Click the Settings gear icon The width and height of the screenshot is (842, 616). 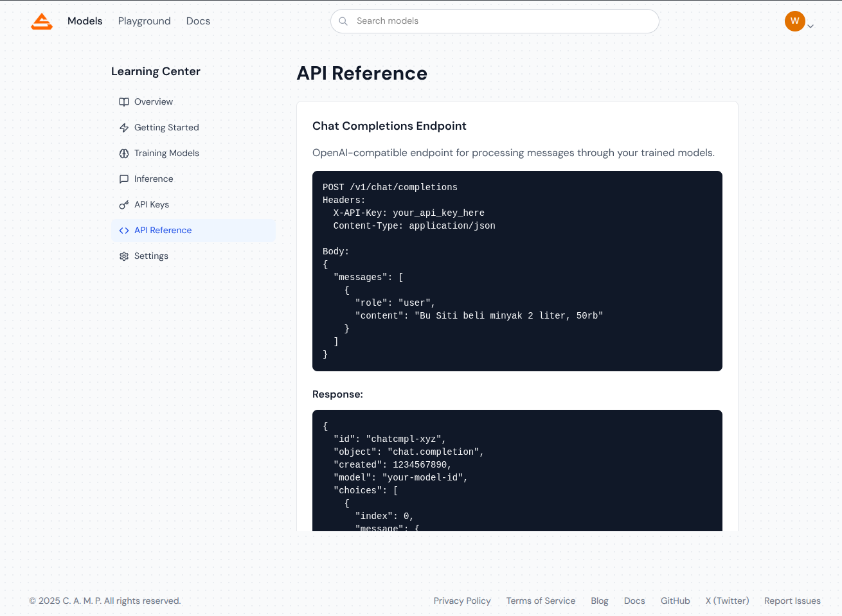pos(124,256)
